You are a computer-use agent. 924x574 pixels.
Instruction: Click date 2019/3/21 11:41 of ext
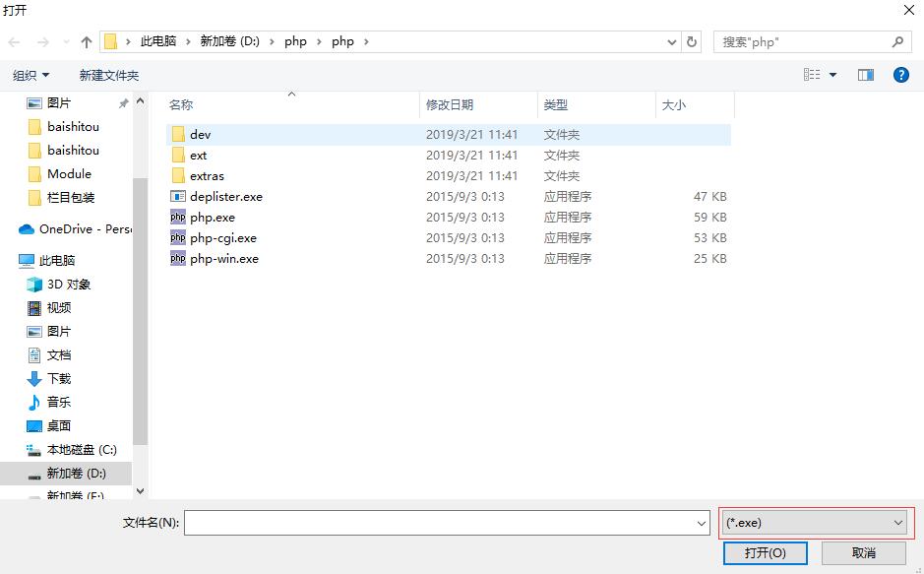471,155
